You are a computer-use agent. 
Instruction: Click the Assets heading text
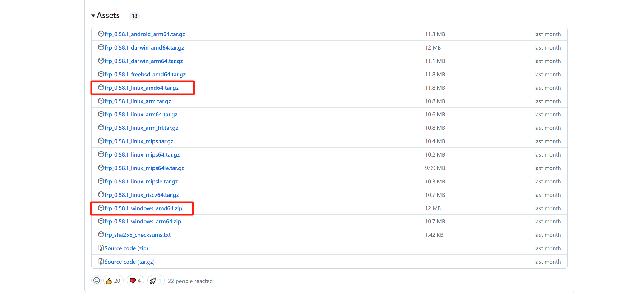pos(108,16)
